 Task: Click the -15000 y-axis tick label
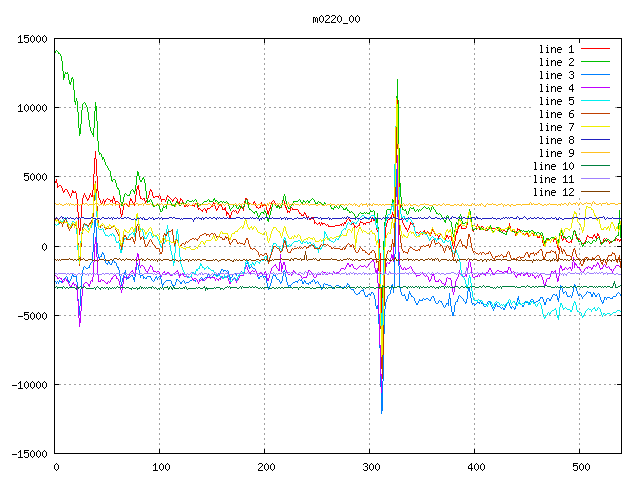pyautogui.click(x=26, y=454)
